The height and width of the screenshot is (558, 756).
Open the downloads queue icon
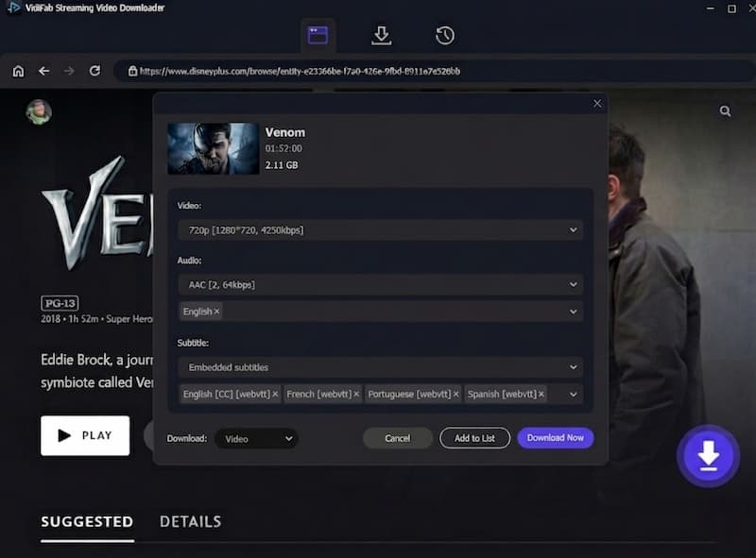[x=382, y=36]
